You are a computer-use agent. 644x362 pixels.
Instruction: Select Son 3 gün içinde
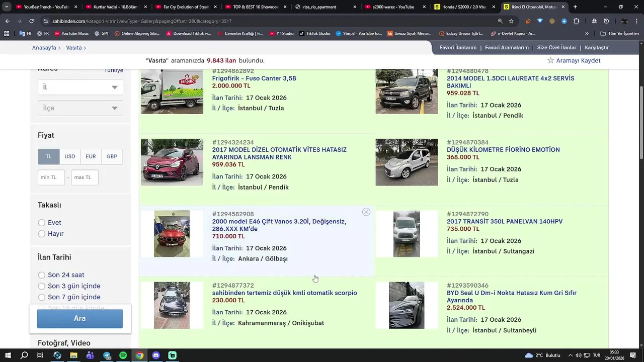tap(42, 286)
